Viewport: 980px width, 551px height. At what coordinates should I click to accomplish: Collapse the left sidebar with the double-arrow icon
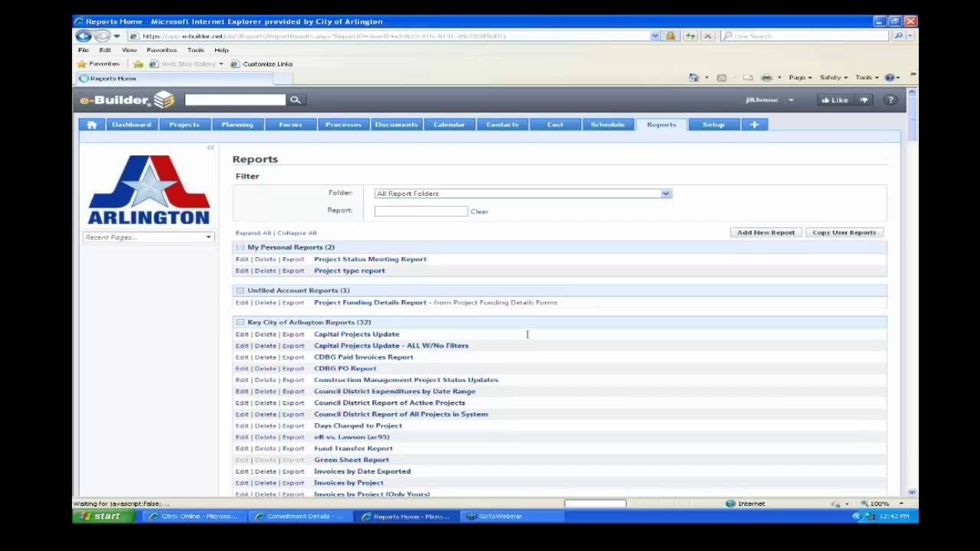(x=211, y=147)
